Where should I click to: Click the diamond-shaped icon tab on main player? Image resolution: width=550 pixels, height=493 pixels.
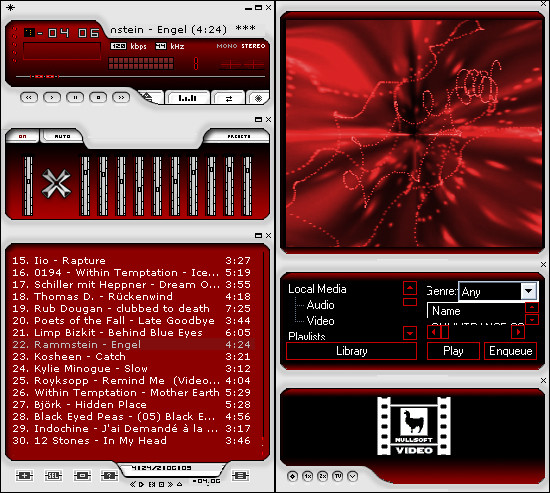258,98
